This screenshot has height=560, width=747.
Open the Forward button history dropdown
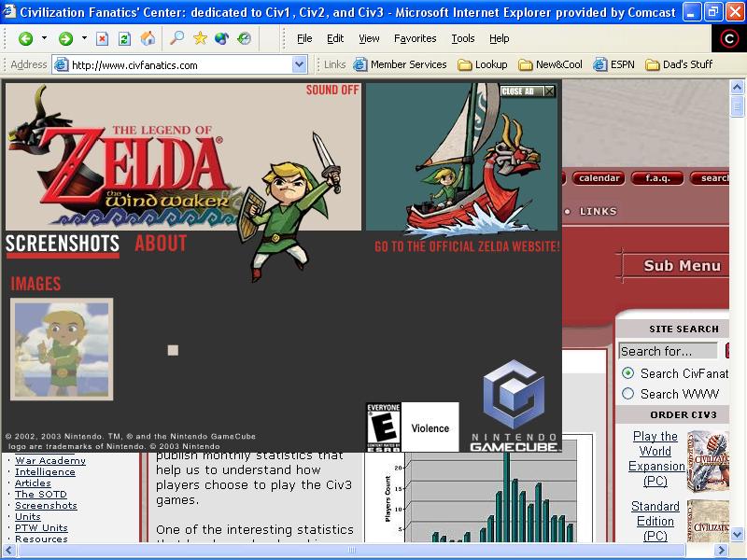(x=84, y=38)
